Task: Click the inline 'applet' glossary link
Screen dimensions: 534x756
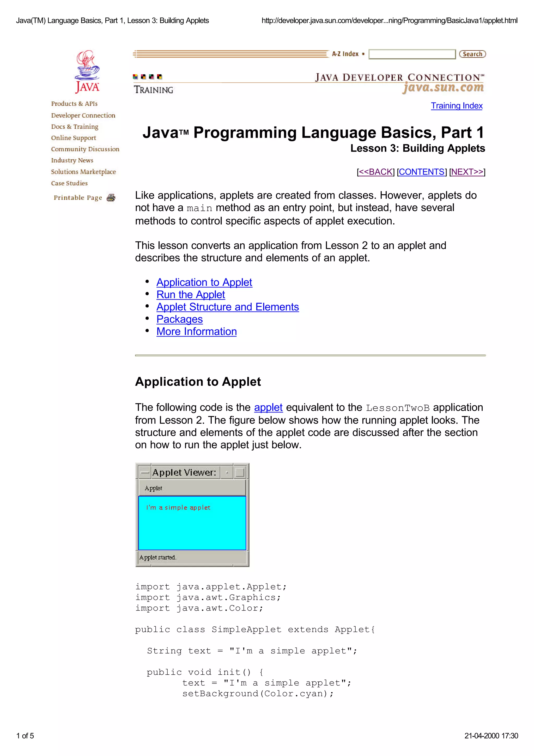Action: [268, 408]
